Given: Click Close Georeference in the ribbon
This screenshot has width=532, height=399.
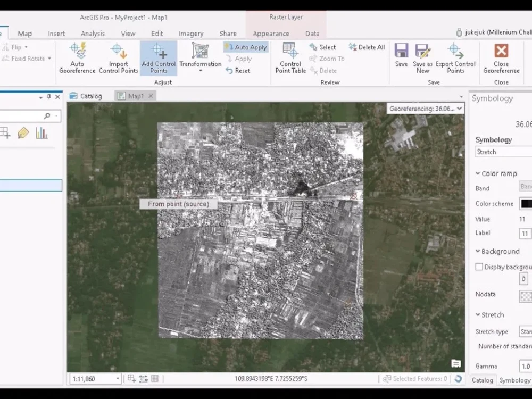Looking at the screenshot, I should [501, 59].
